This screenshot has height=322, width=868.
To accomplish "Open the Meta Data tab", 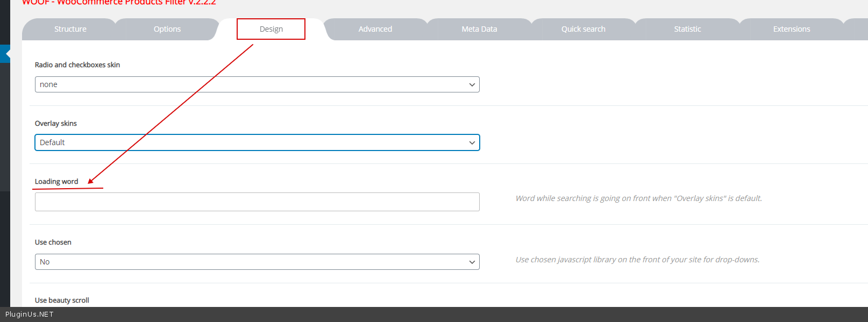I will point(479,29).
